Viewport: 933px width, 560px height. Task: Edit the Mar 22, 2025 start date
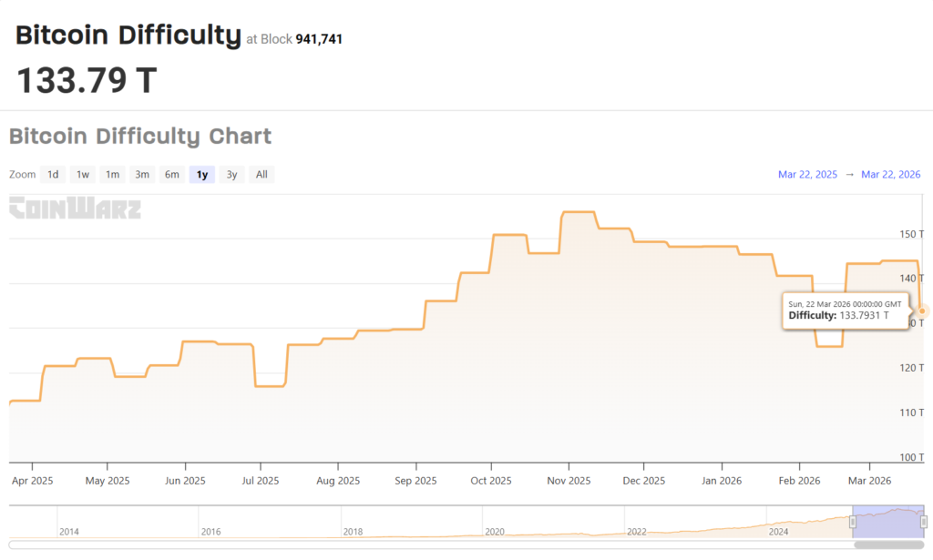click(807, 175)
